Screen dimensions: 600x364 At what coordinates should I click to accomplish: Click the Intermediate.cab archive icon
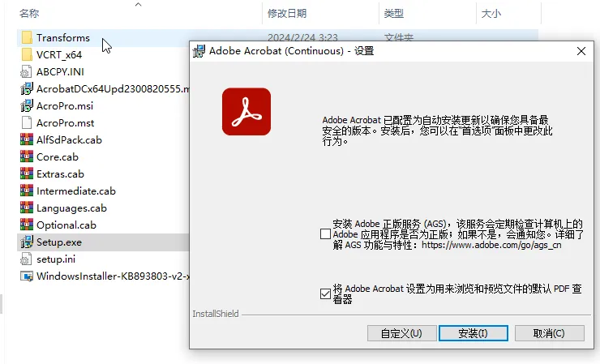click(x=27, y=191)
